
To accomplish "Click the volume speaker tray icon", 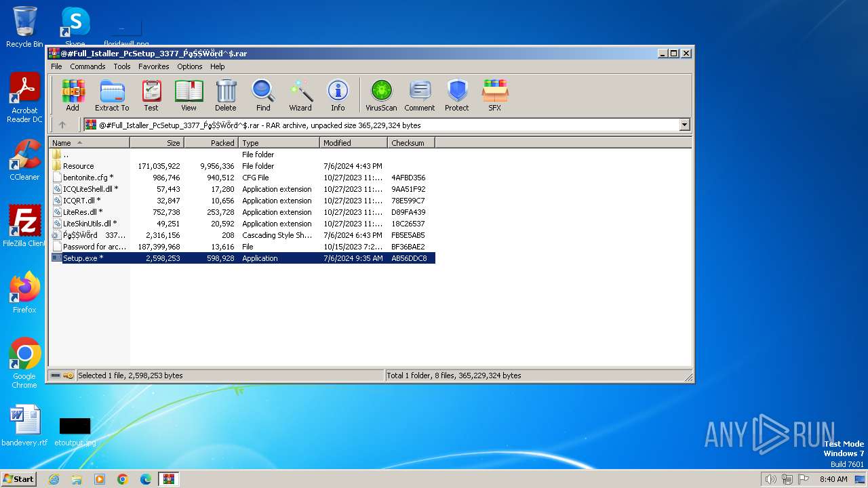I will pyautogui.click(x=770, y=479).
